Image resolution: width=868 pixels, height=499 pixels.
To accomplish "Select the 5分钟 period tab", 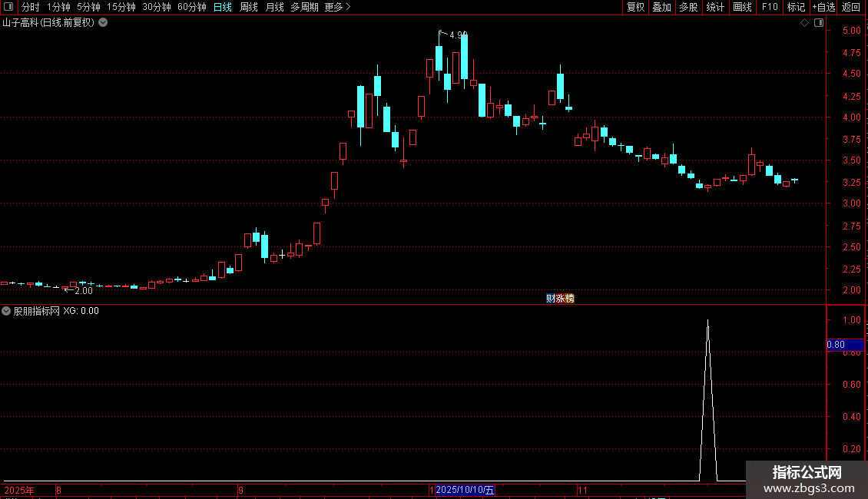I will pyautogui.click(x=88, y=7).
